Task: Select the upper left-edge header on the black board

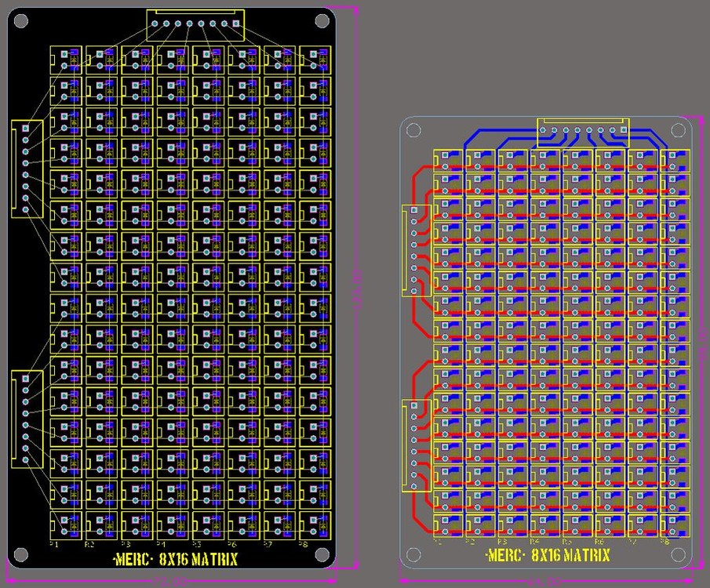Action: [27, 169]
